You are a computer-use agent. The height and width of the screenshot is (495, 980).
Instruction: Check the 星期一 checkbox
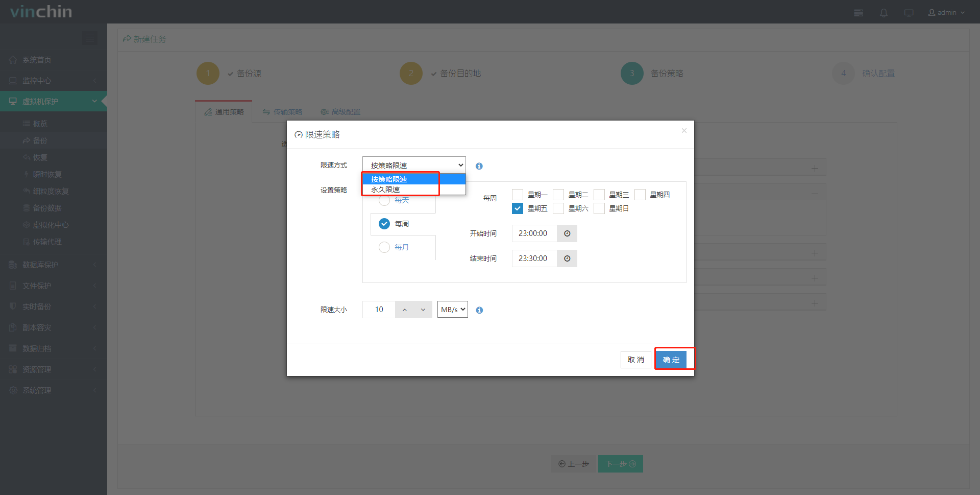click(x=518, y=195)
